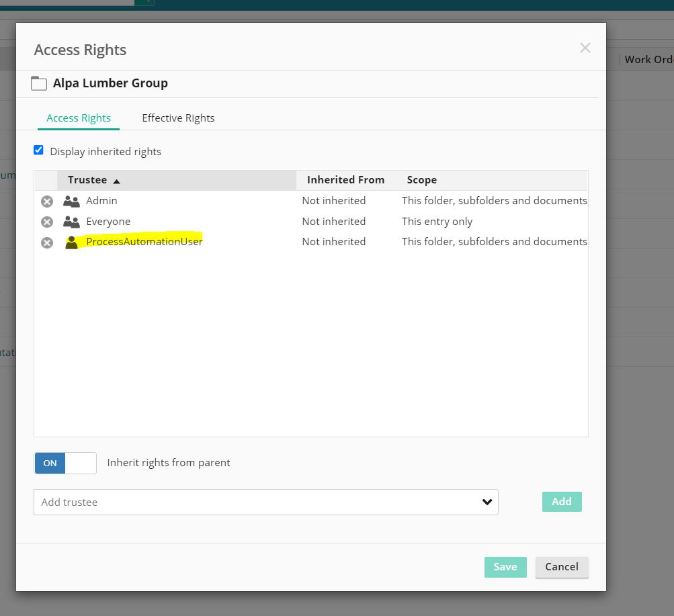Focus the Add trustee input field
Viewport: 674px width, 616px height.
[255, 502]
